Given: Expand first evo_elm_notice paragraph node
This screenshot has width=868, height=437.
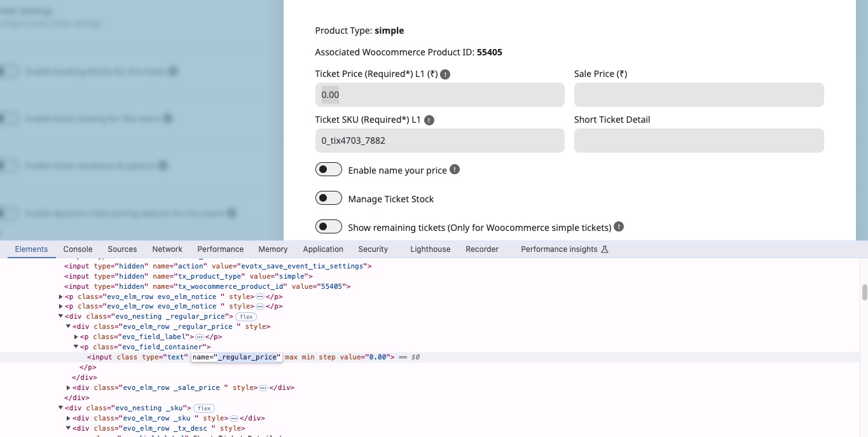Looking at the screenshot, I should tap(61, 296).
